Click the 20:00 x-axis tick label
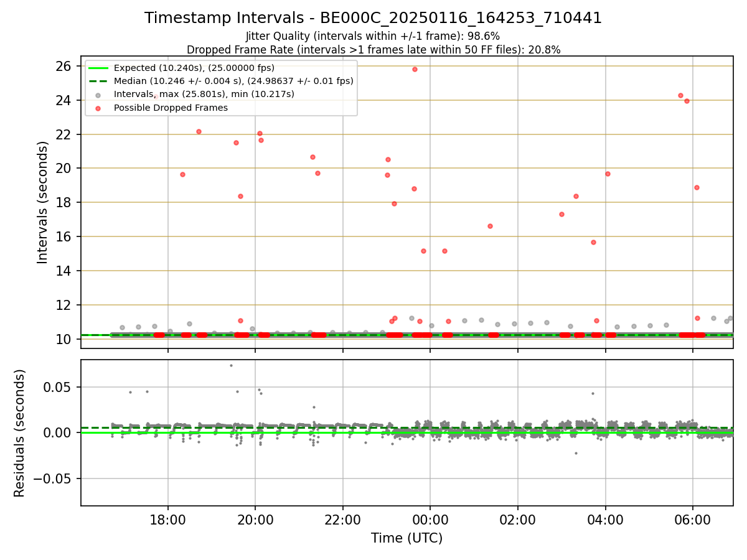The height and width of the screenshot is (560, 747). tap(255, 519)
